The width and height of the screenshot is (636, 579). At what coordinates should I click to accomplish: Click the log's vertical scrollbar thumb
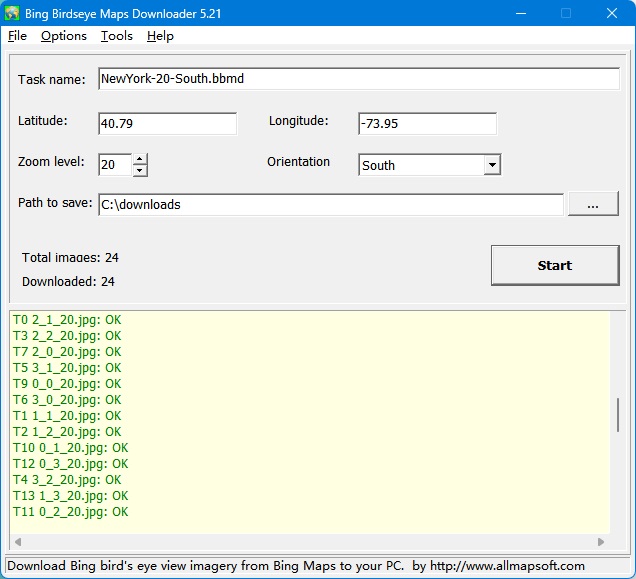click(617, 413)
